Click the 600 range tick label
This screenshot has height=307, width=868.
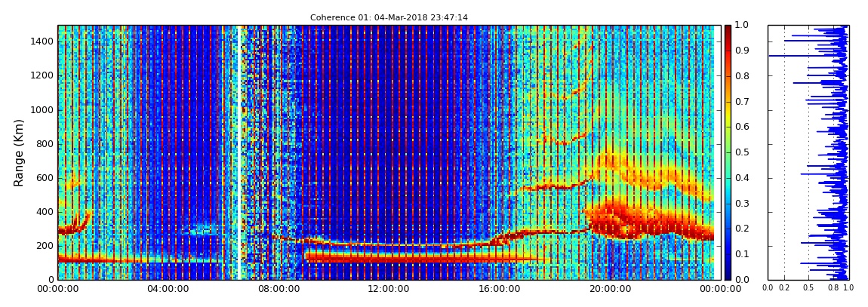click(x=44, y=178)
